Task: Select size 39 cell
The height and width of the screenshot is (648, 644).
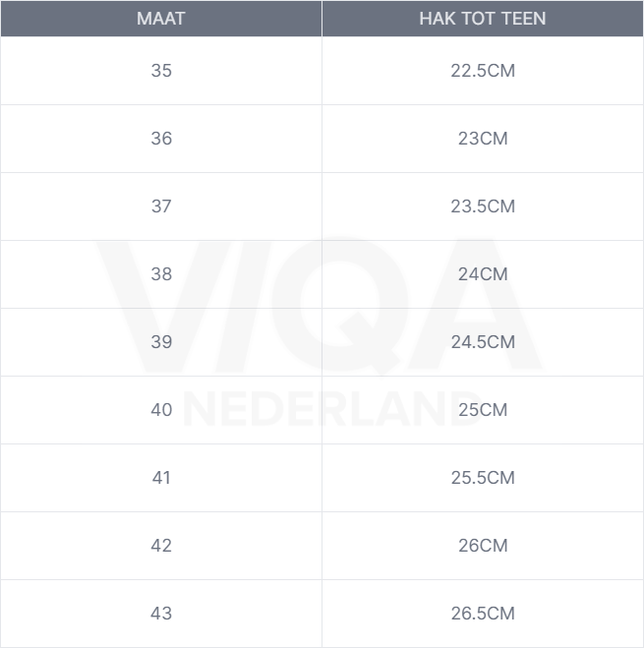Action: coord(161,342)
